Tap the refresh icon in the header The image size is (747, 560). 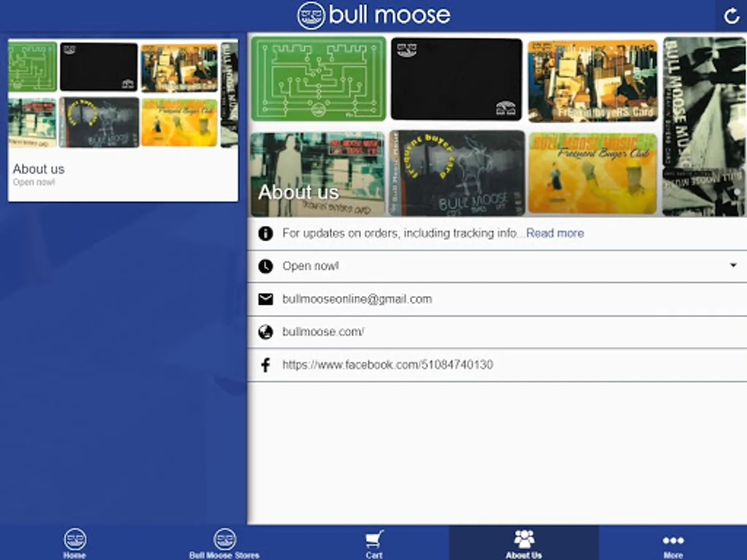point(732,16)
